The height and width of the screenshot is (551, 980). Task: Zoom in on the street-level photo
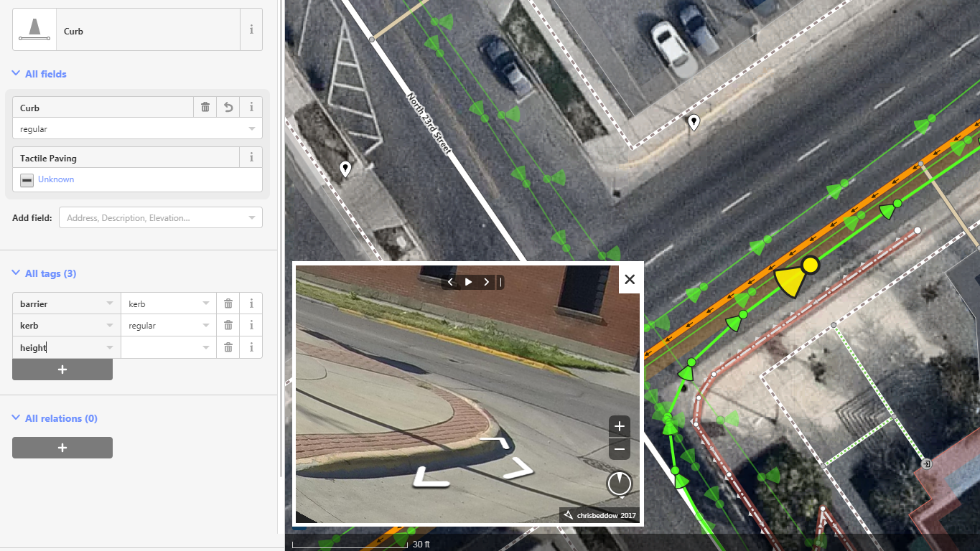click(619, 426)
